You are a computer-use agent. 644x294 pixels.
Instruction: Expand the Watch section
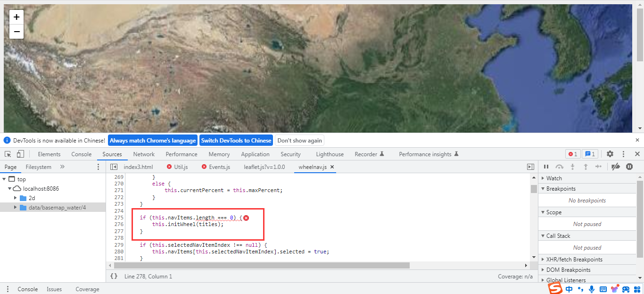point(554,178)
